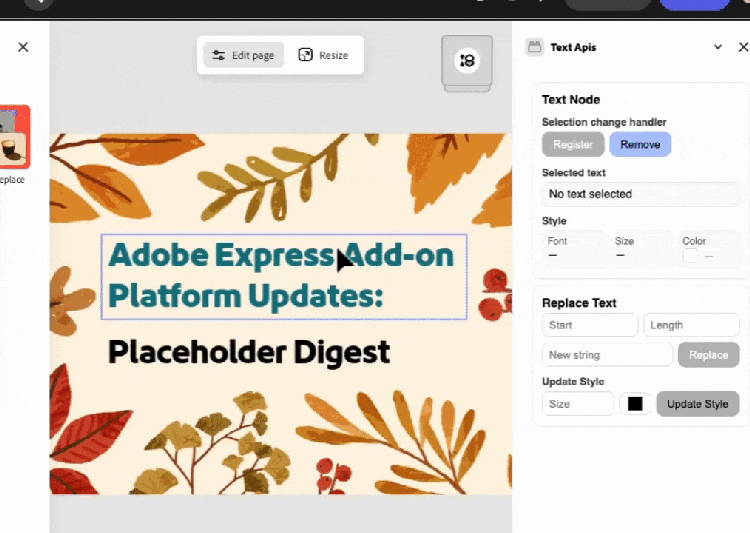750x533 pixels.
Task: Click the Edit page sliders icon
Action: pyautogui.click(x=219, y=55)
